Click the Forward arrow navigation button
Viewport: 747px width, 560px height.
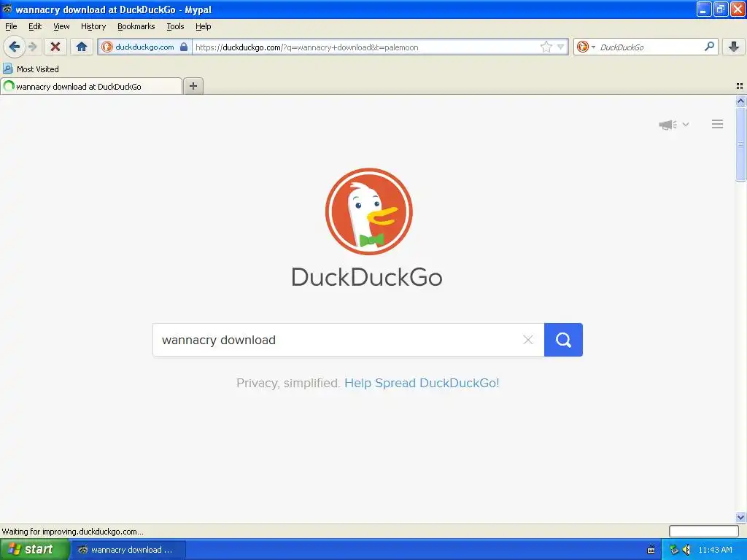pos(33,47)
